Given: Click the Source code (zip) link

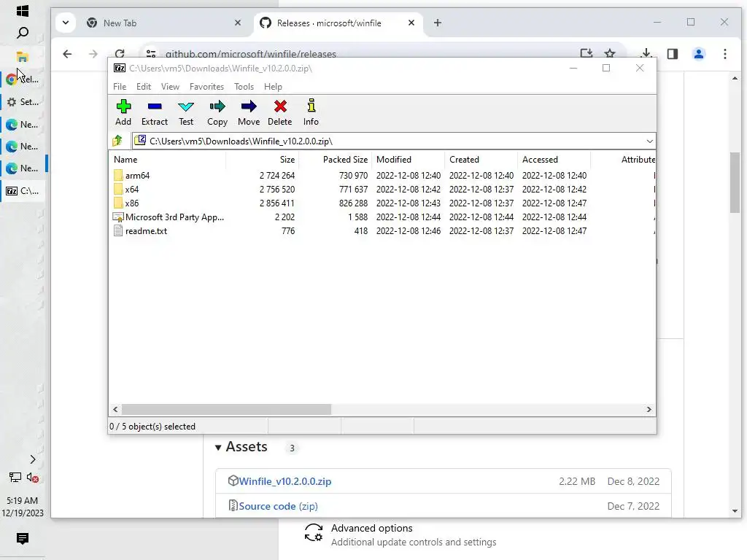Looking at the screenshot, I should tap(278, 506).
